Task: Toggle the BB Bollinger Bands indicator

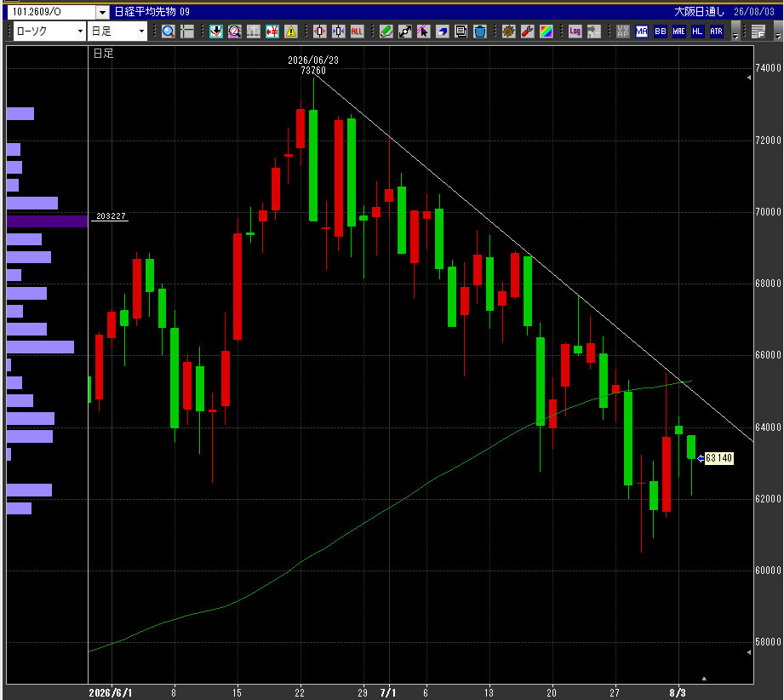Action: [x=661, y=32]
